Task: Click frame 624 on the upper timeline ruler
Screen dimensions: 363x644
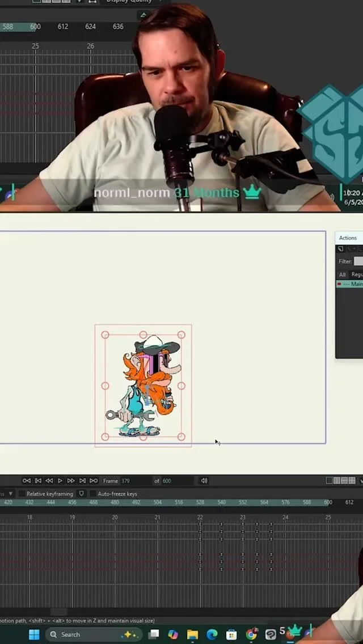Action: pos(90,27)
